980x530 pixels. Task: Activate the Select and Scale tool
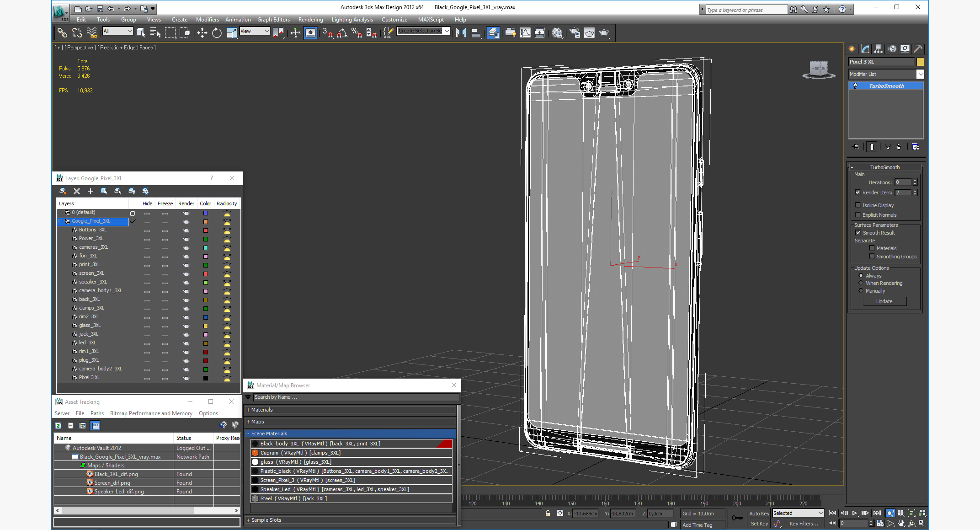[232, 32]
